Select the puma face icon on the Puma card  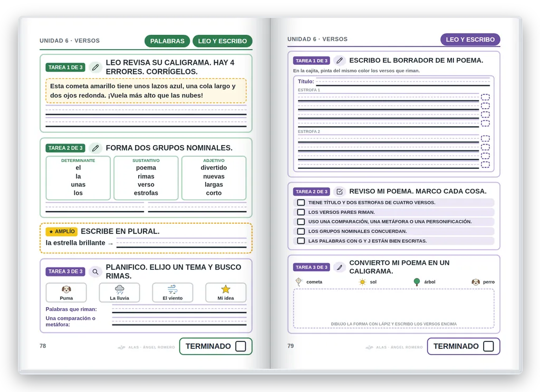(66, 289)
